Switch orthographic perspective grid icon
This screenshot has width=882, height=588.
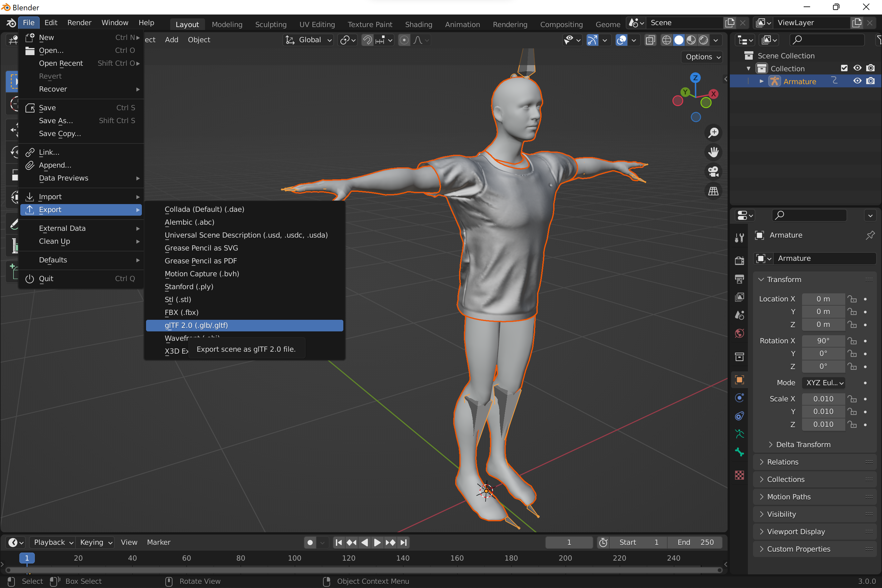click(x=713, y=191)
